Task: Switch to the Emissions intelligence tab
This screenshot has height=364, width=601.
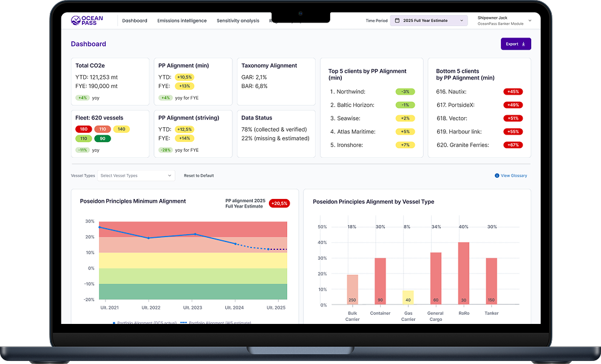Action: pos(182,21)
